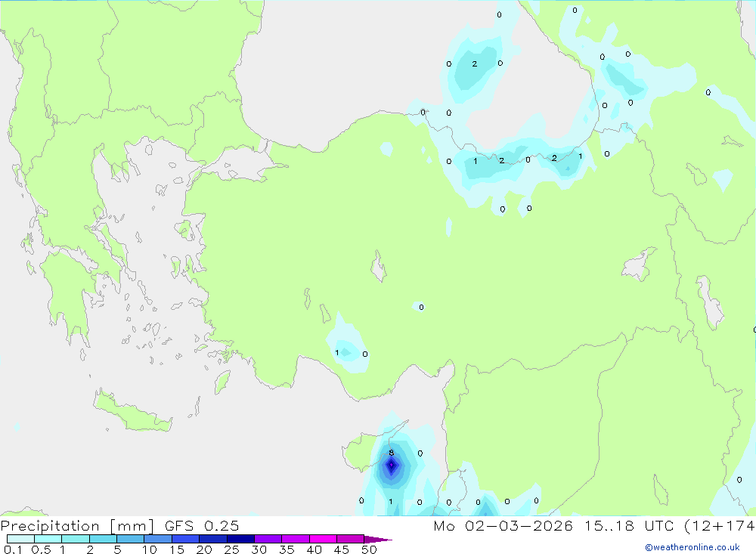Screen dimensions: 756x554
Task: Pick the 1–2 mm legend color swatch
Action: (75, 539)
